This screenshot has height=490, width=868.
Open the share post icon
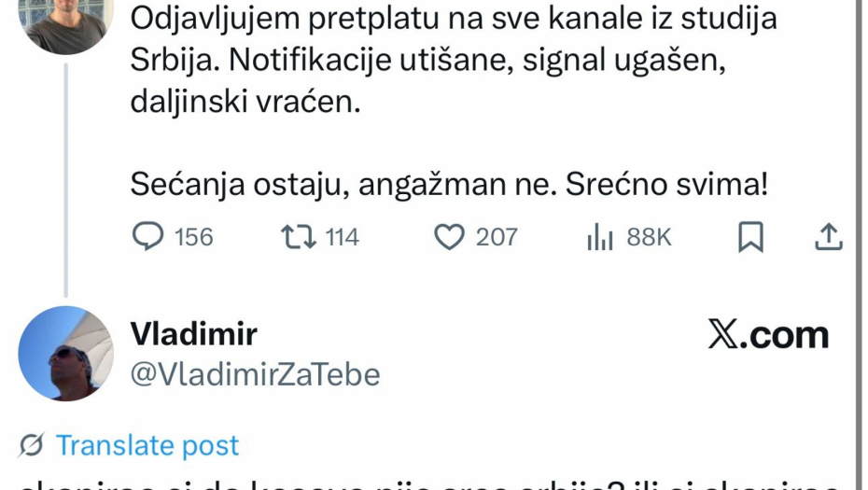coord(829,237)
